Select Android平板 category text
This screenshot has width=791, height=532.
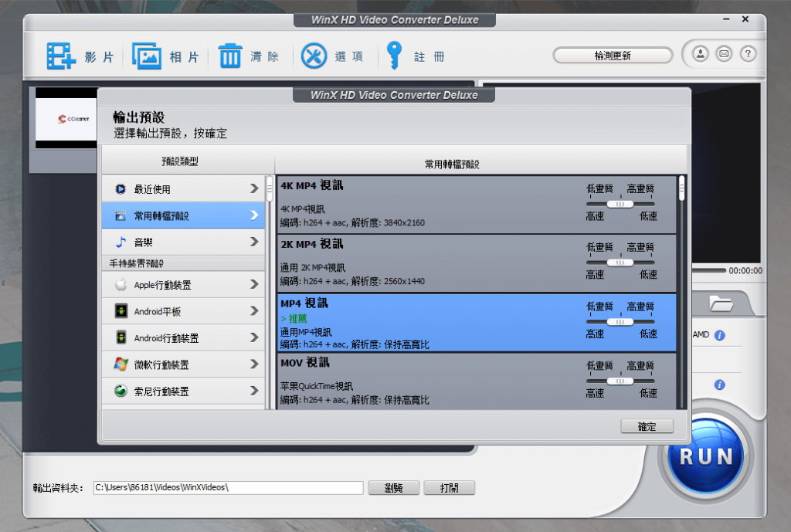pos(158,312)
